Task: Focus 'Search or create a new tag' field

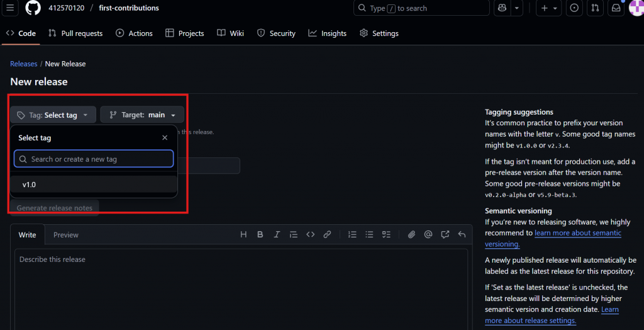Action: [x=94, y=159]
